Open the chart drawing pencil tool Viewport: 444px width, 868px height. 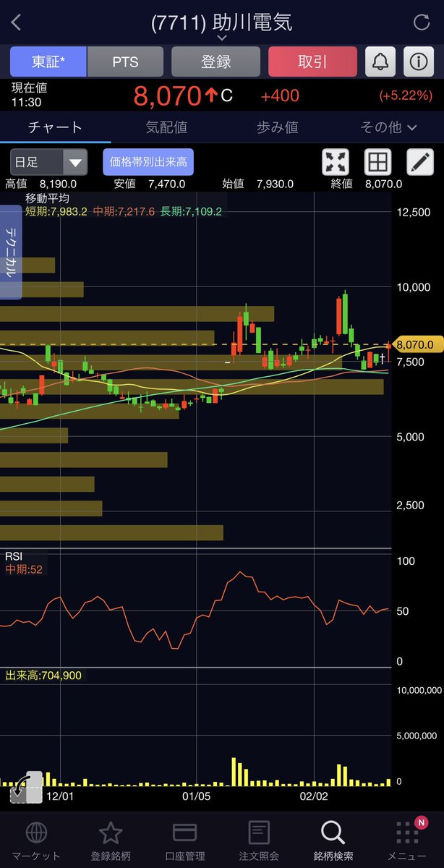419,162
